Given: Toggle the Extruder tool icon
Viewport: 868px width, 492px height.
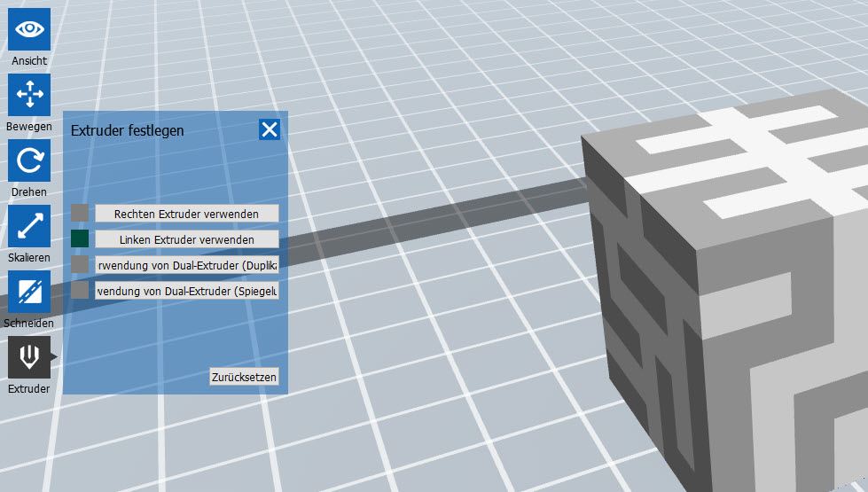Looking at the screenshot, I should point(29,357).
